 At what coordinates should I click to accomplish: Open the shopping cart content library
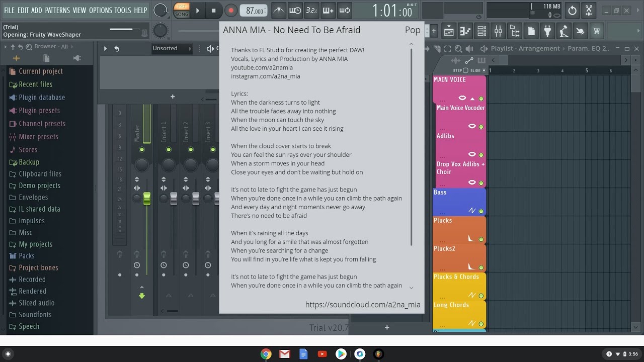click(x=597, y=31)
